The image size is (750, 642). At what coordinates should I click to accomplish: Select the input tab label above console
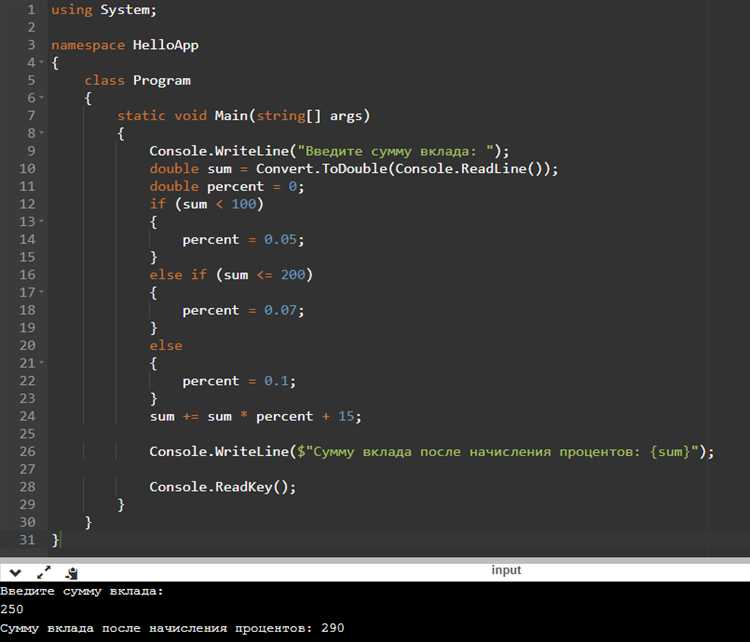[506, 570]
